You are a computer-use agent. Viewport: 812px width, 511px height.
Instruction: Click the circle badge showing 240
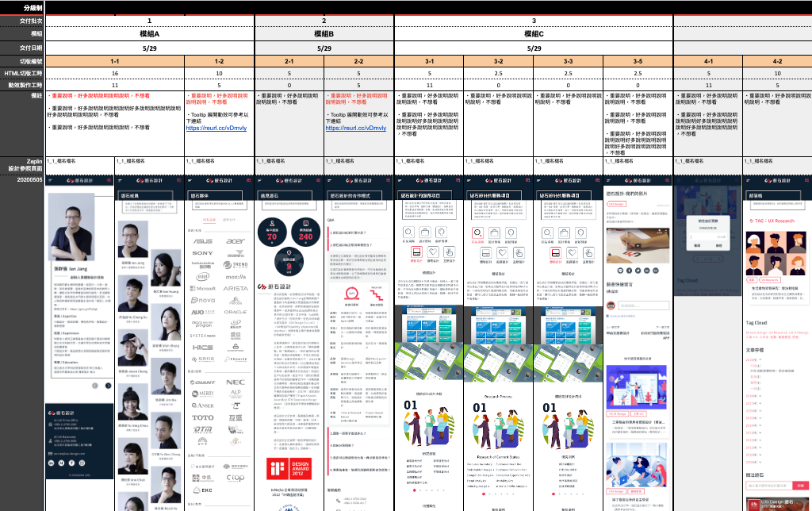click(305, 232)
